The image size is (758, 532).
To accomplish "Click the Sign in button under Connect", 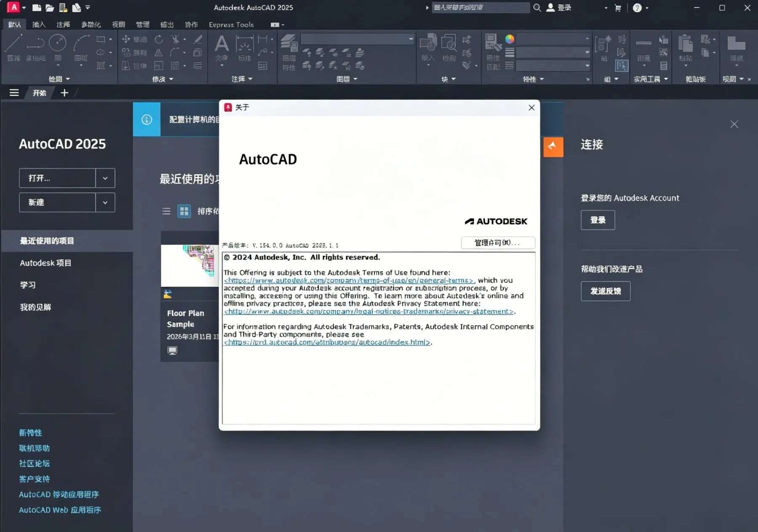I will (598, 220).
